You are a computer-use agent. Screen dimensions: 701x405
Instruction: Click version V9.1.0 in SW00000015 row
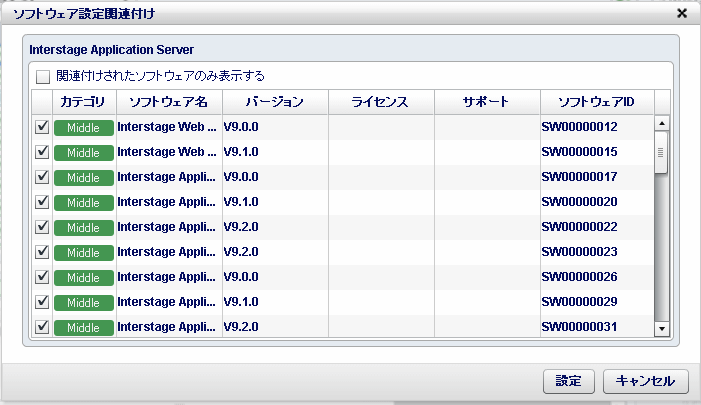click(x=241, y=152)
